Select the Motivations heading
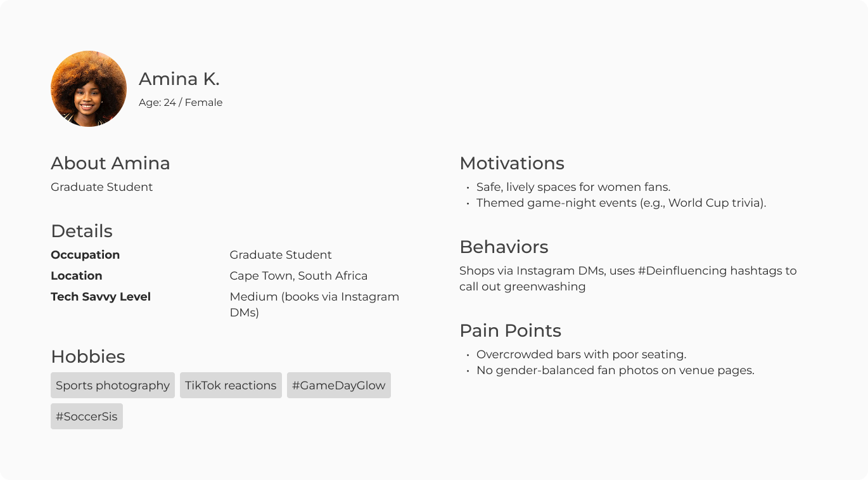The width and height of the screenshot is (868, 480). coord(512,164)
